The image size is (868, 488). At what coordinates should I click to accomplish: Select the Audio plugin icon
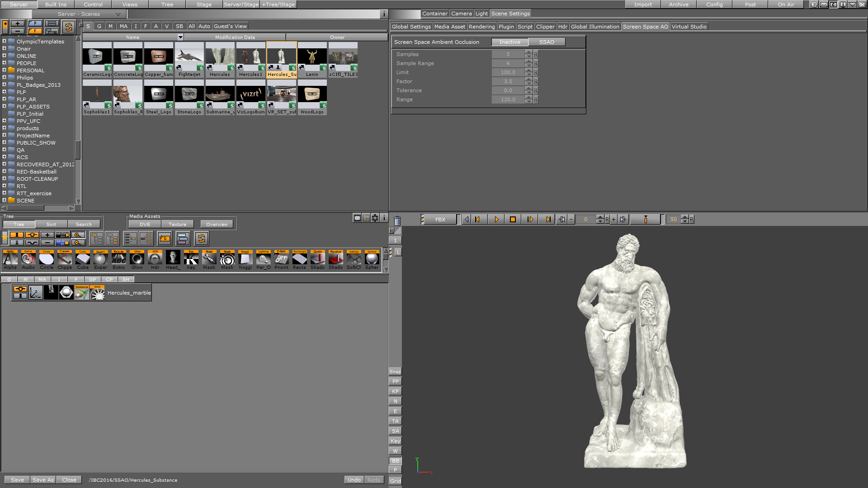[x=28, y=259]
